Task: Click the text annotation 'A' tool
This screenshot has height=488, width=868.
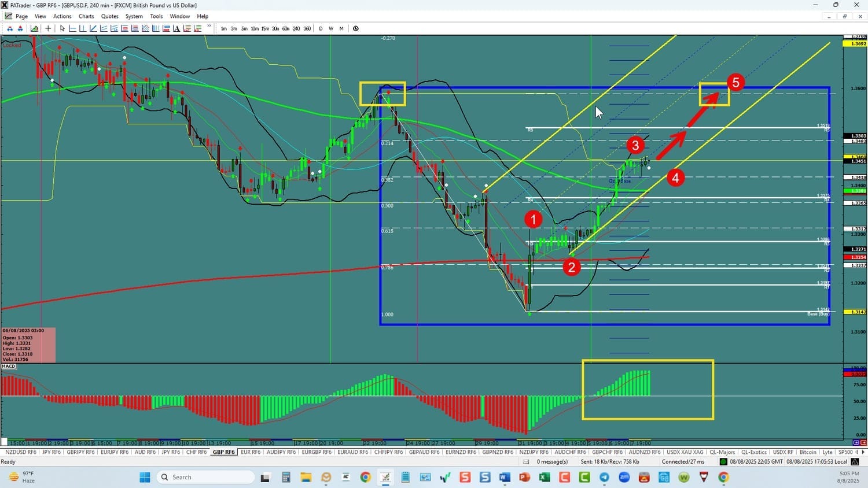Action: [176, 28]
